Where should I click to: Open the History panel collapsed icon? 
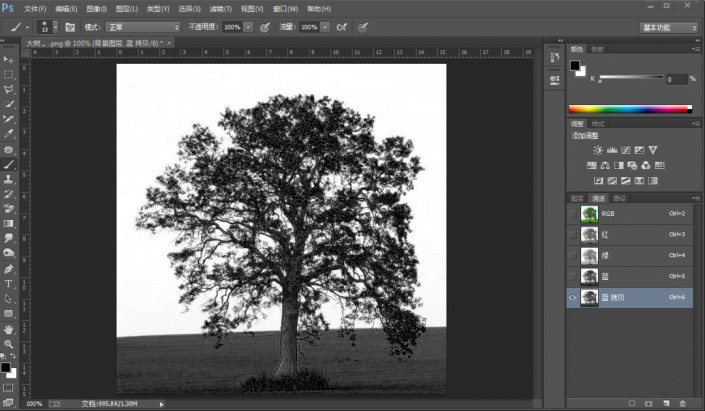click(x=554, y=58)
